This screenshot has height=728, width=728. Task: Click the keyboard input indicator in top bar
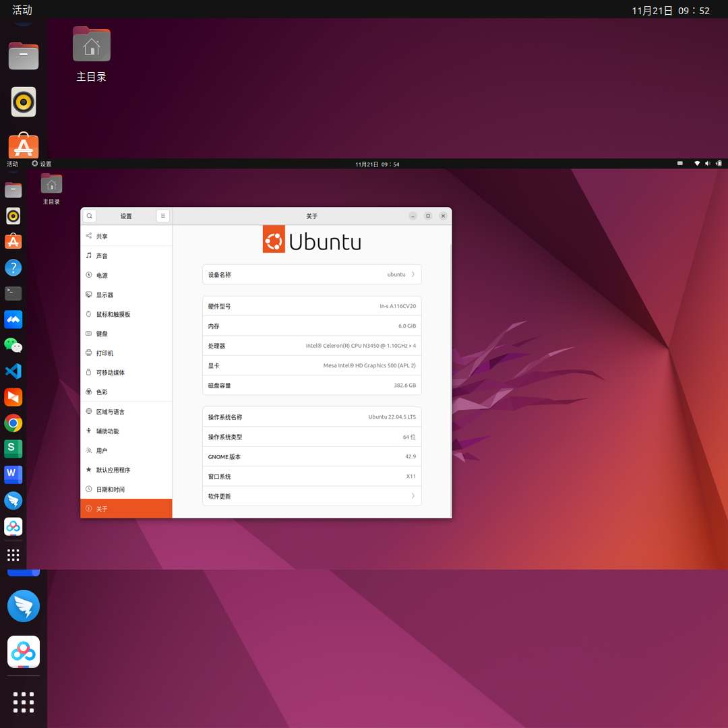(679, 163)
